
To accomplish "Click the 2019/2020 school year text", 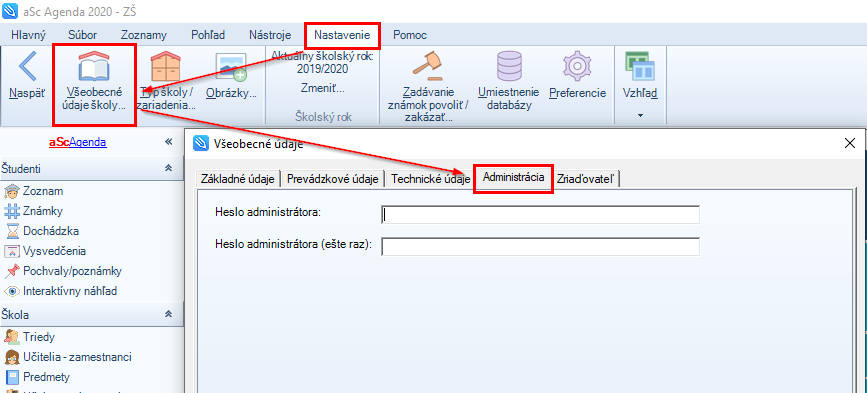I will coord(323,69).
